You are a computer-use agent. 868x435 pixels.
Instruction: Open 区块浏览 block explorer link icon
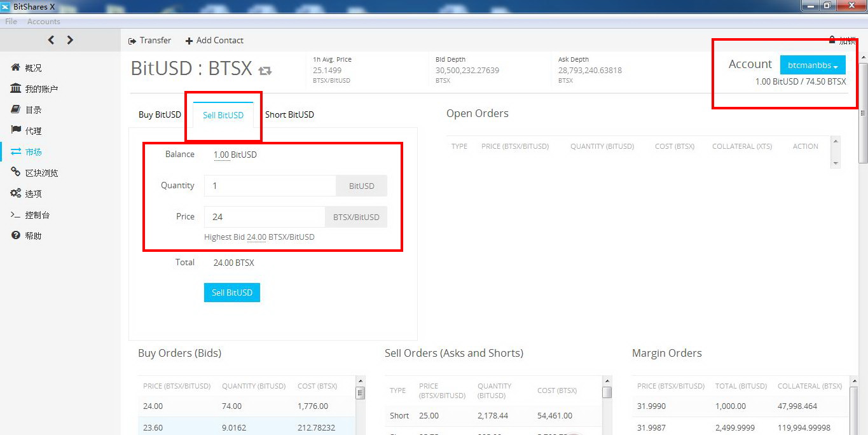coord(16,172)
